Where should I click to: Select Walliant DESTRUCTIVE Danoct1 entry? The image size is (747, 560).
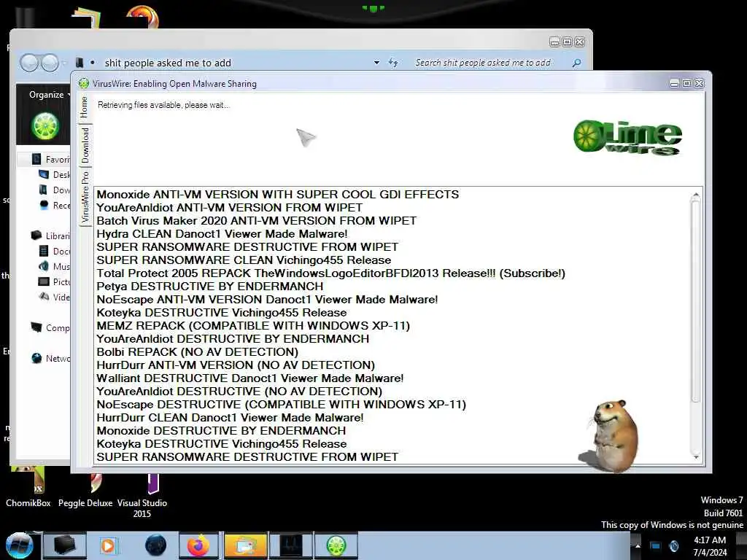pos(249,378)
